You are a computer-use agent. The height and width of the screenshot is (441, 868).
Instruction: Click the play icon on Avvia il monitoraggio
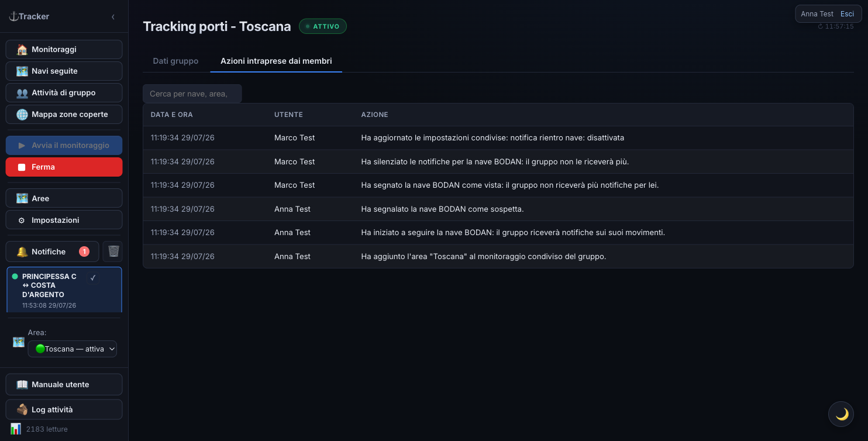pyautogui.click(x=22, y=145)
